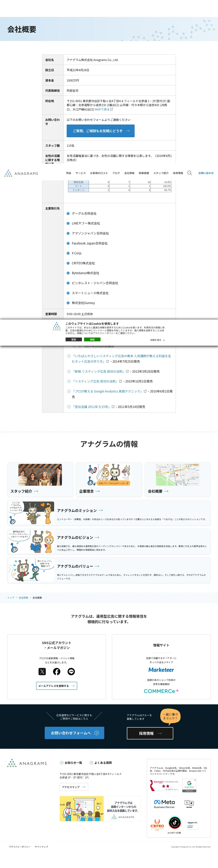Click the 採用情報 button in the dark banner

(150, 733)
